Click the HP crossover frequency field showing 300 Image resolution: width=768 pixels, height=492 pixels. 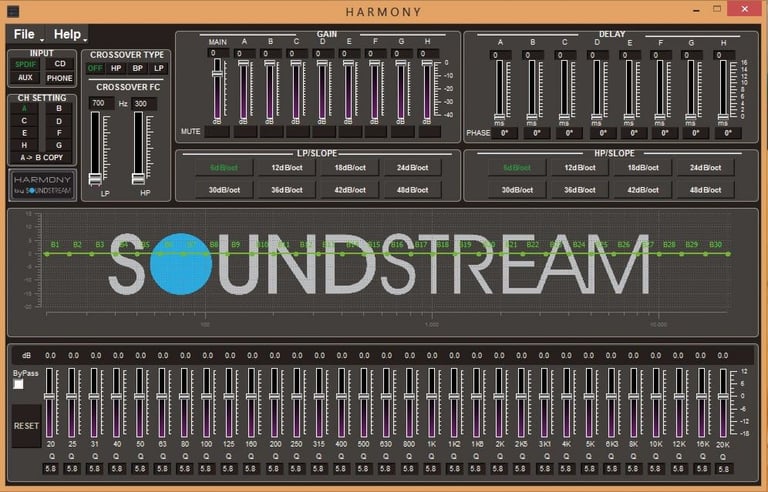coord(144,103)
